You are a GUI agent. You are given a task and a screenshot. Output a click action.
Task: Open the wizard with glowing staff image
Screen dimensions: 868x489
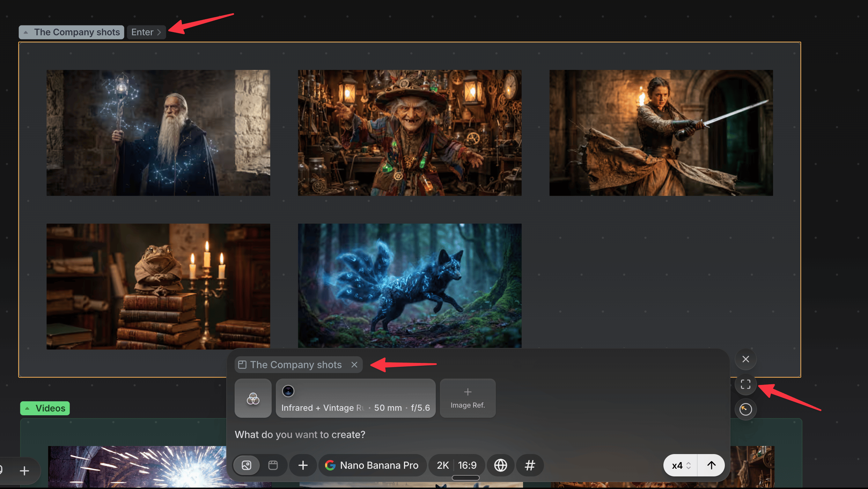click(158, 133)
